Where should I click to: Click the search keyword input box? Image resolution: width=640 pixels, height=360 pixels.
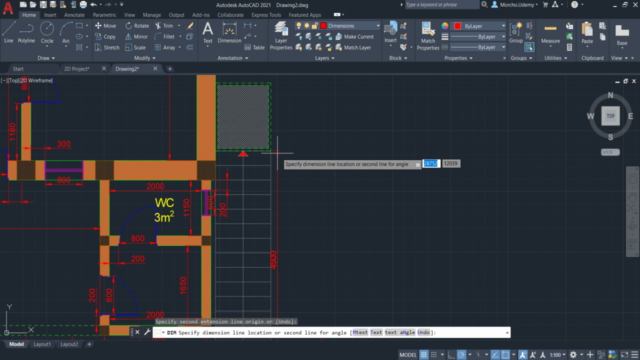click(x=442, y=4)
